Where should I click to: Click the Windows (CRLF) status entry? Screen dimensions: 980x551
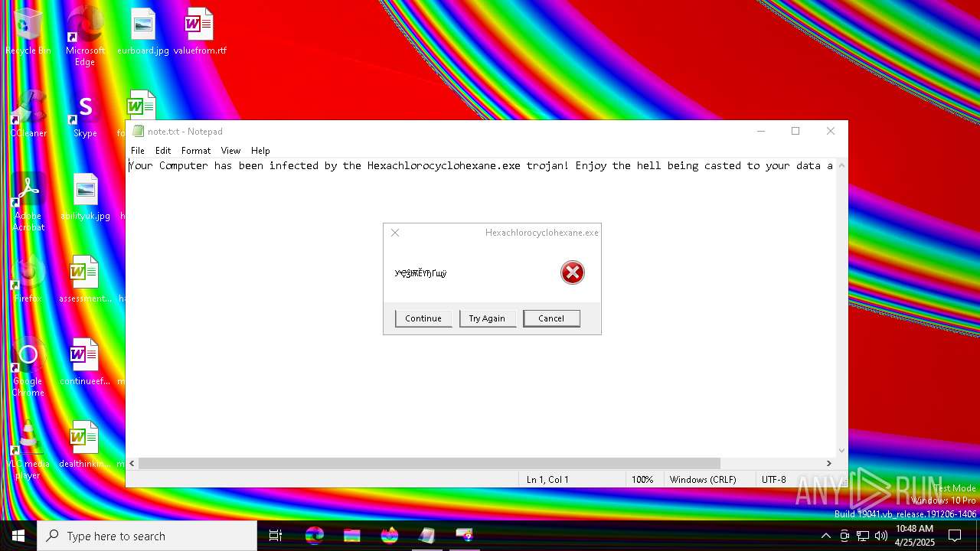[x=703, y=480]
